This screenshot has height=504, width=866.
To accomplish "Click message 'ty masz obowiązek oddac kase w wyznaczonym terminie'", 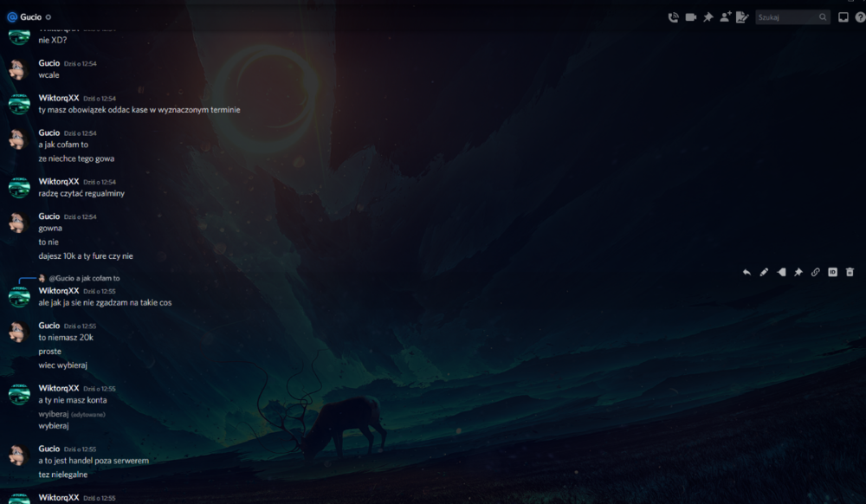I will [139, 110].
